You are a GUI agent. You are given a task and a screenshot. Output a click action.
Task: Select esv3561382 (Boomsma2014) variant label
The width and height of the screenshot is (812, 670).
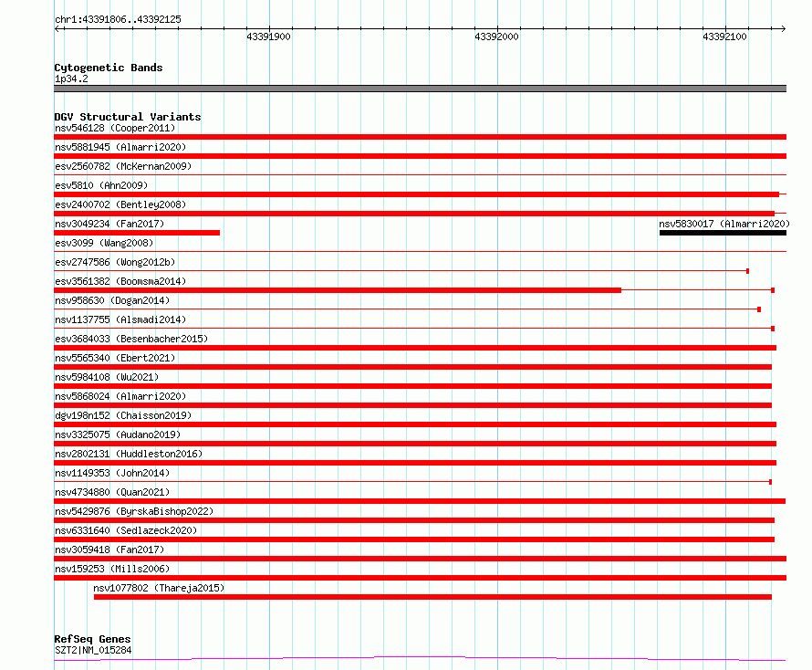click(x=120, y=281)
